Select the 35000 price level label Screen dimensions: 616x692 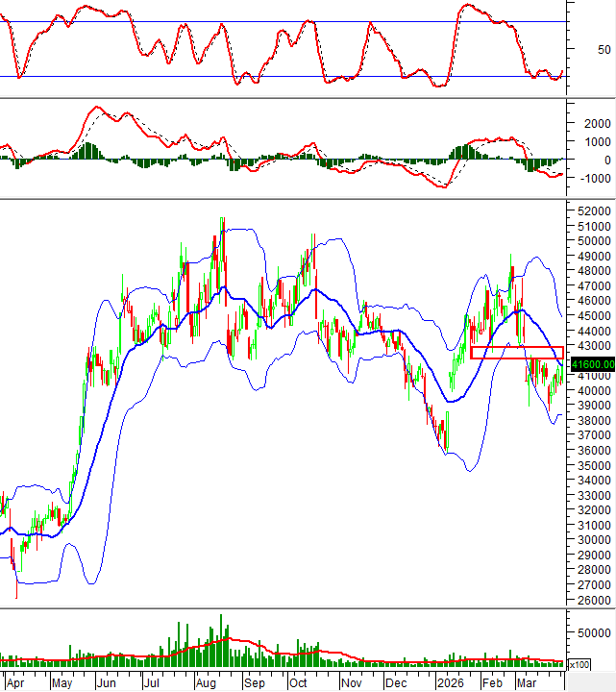coord(593,466)
